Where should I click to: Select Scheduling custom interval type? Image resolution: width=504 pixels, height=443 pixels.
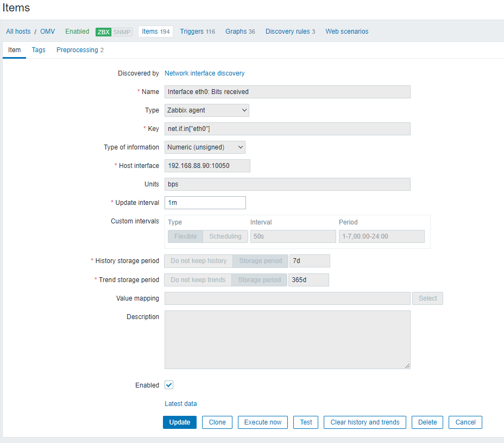click(x=225, y=236)
